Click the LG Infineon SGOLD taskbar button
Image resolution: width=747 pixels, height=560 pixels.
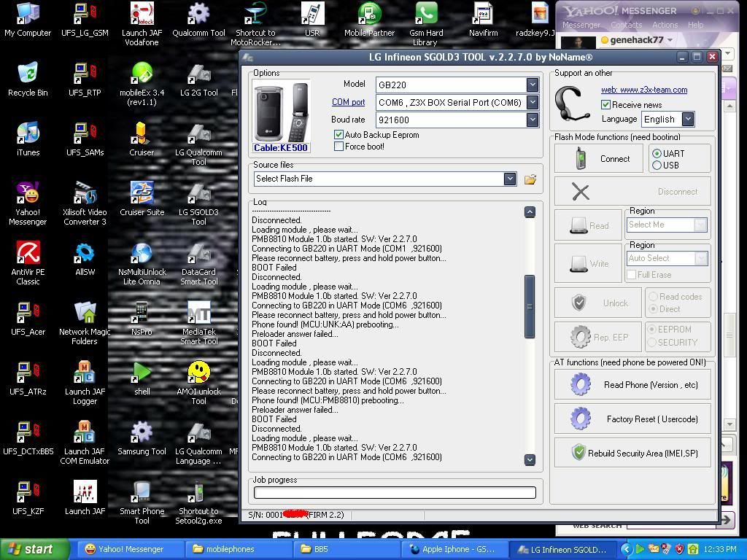[563, 549]
